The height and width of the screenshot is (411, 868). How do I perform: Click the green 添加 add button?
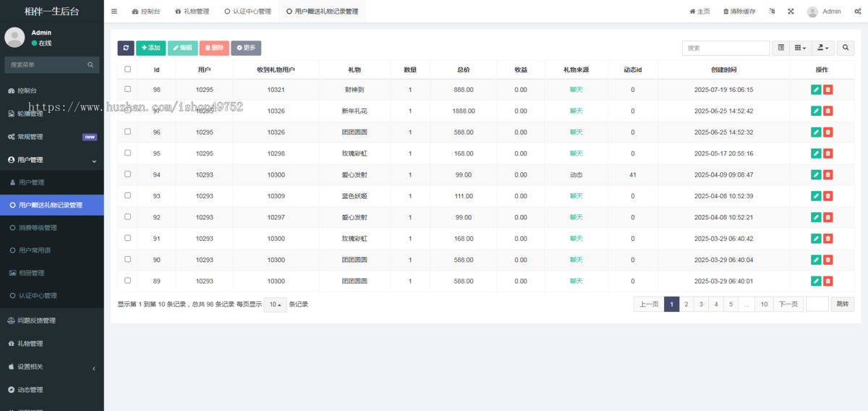pyautogui.click(x=151, y=48)
